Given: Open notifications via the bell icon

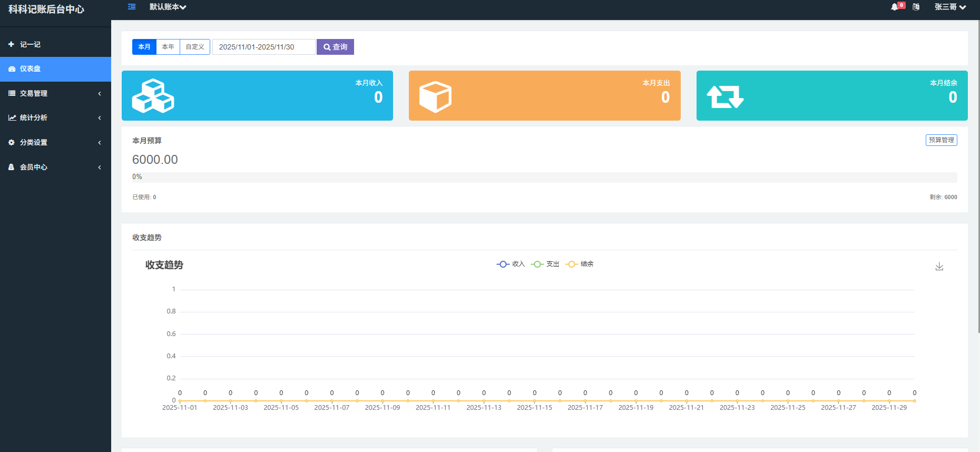Looking at the screenshot, I should click(895, 7).
